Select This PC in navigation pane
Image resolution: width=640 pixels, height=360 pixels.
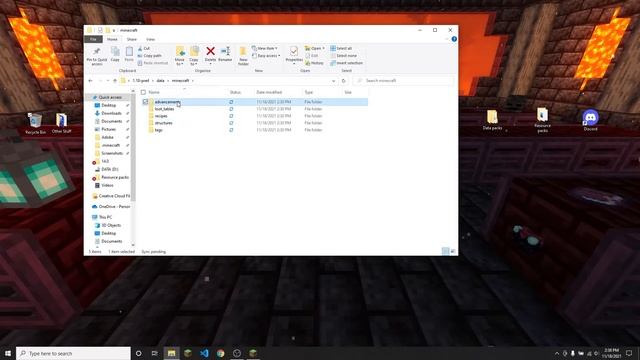click(105, 217)
